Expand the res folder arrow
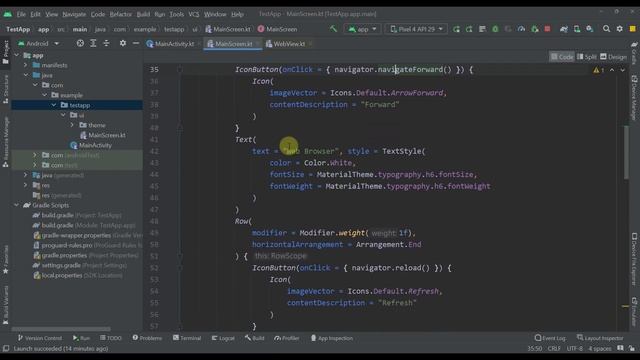Viewport: 640px width, 360px height. point(26,185)
